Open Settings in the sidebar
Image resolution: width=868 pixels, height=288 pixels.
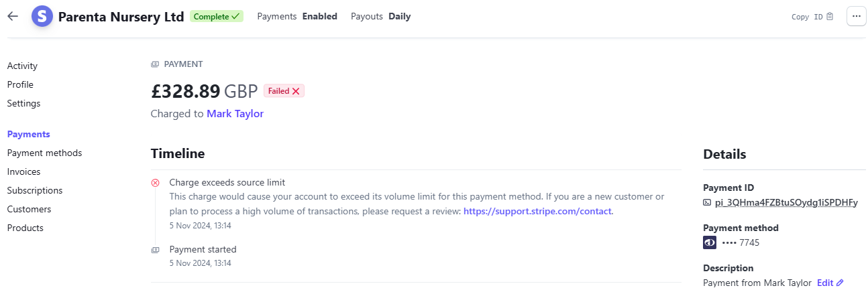23,103
